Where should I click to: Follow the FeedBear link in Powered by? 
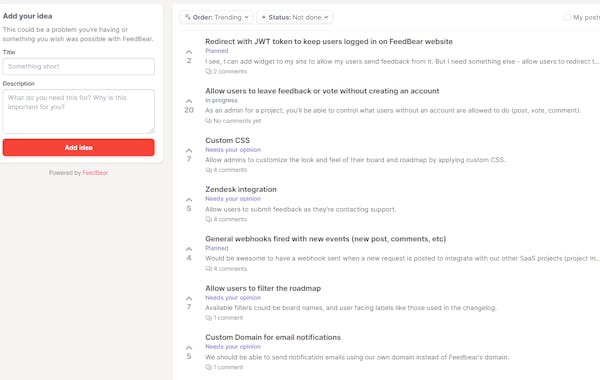click(95, 173)
